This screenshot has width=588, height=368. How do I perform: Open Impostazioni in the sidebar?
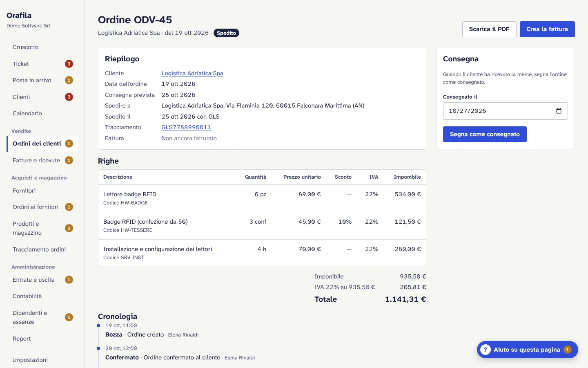pos(42,360)
